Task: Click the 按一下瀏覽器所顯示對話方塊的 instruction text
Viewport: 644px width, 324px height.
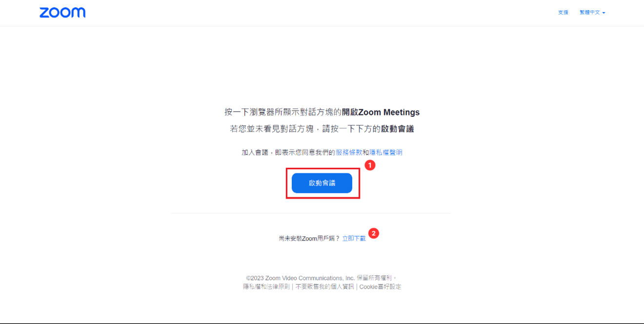Action: coord(283,113)
